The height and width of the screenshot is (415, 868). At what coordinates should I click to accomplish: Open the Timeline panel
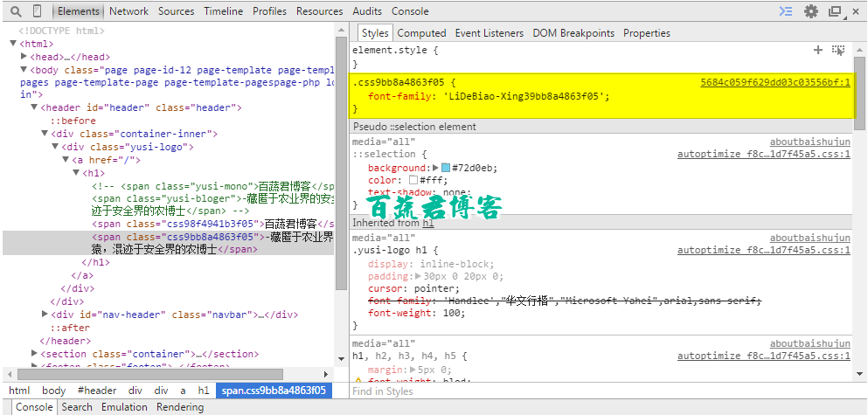point(223,11)
